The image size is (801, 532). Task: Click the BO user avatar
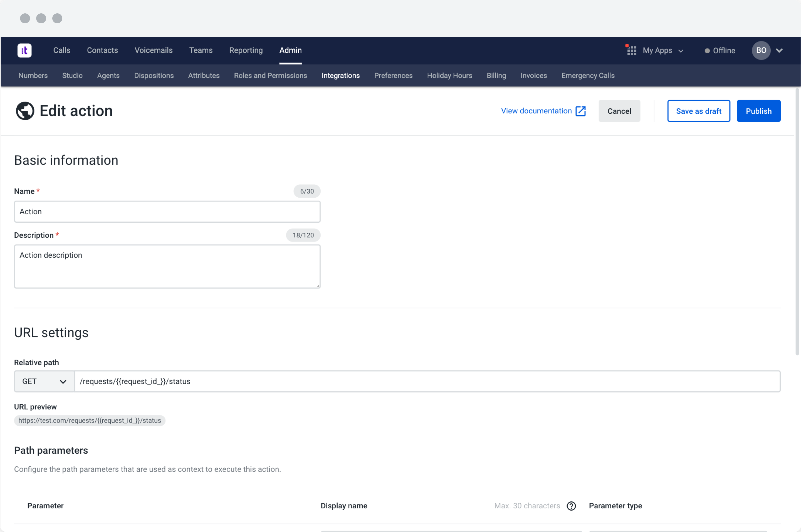point(761,51)
